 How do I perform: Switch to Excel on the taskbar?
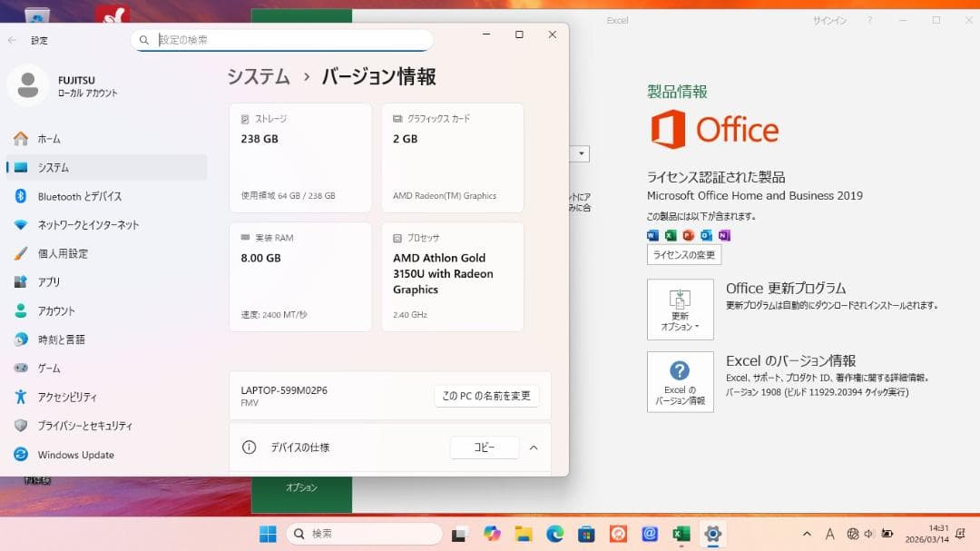click(x=681, y=534)
